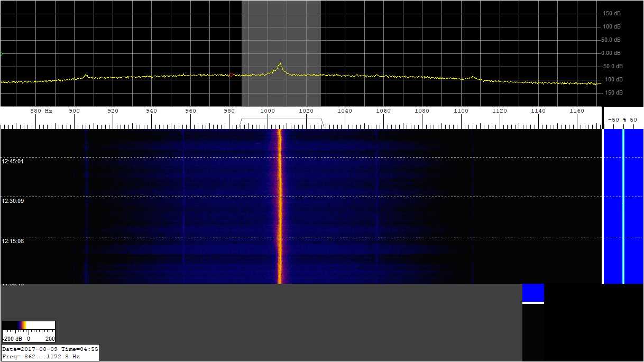644x362 pixels.
Task: Click the 1160 label on frequency axis
Action: (577, 111)
